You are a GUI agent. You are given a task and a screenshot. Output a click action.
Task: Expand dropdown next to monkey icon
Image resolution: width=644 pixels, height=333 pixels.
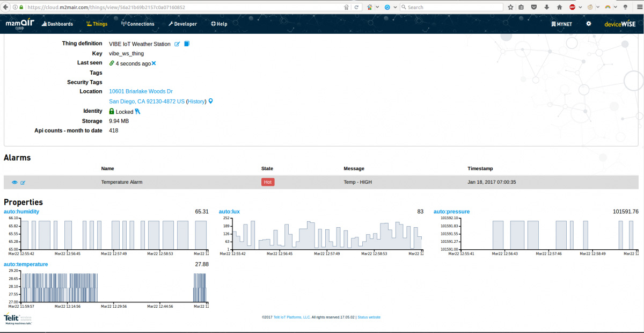tap(597, 8)
